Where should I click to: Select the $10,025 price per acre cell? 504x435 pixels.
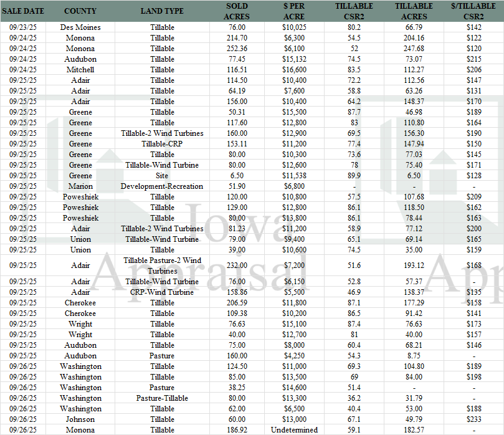(294, 27)
